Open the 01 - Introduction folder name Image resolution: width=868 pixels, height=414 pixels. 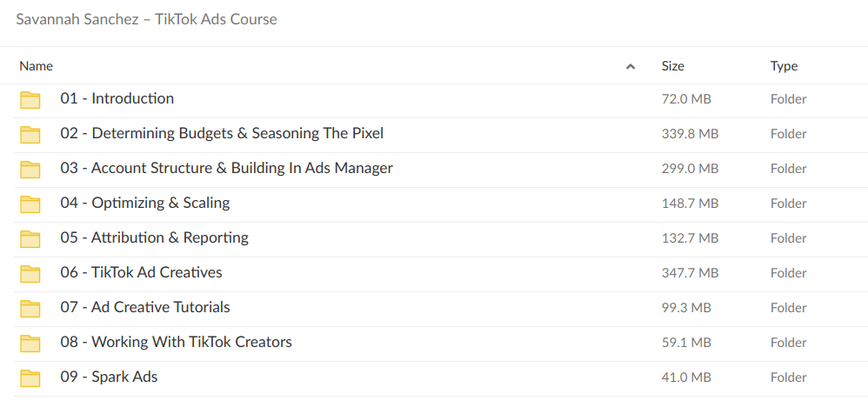(x=117, y=99)
